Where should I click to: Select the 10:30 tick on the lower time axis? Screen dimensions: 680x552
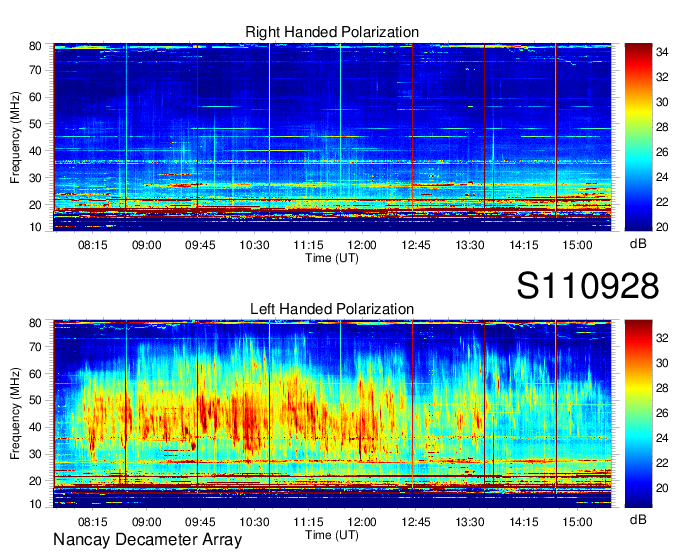255,522
